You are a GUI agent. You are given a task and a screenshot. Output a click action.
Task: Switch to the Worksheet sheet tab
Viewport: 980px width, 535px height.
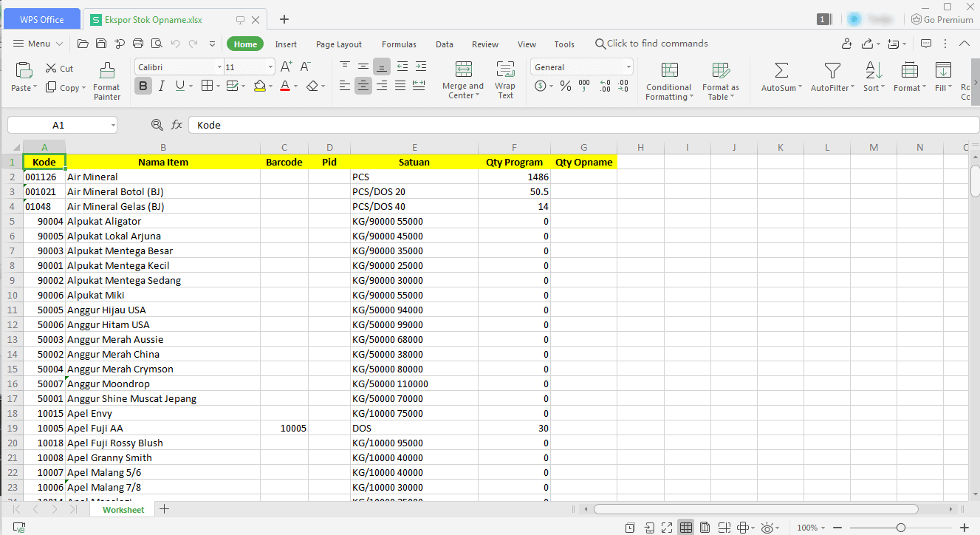point(123,509)
